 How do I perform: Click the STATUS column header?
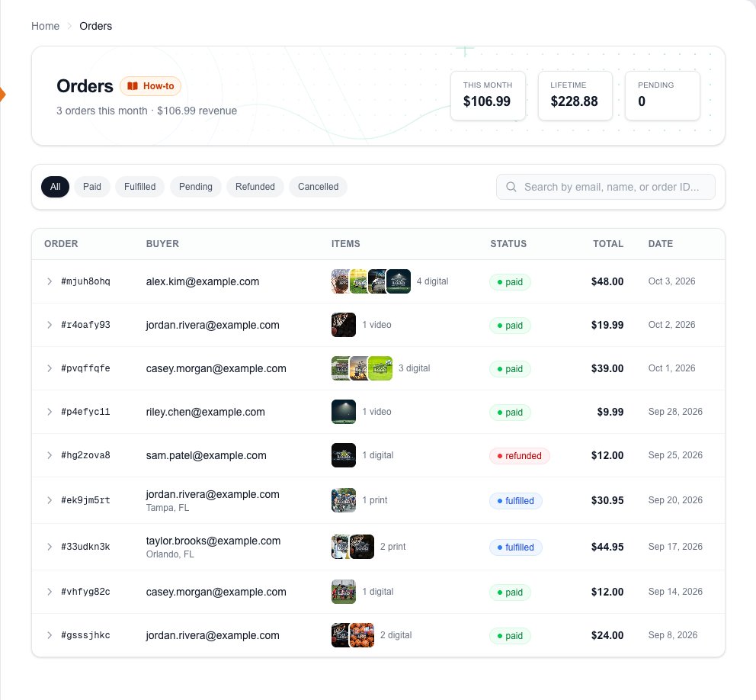pos(508,243)
